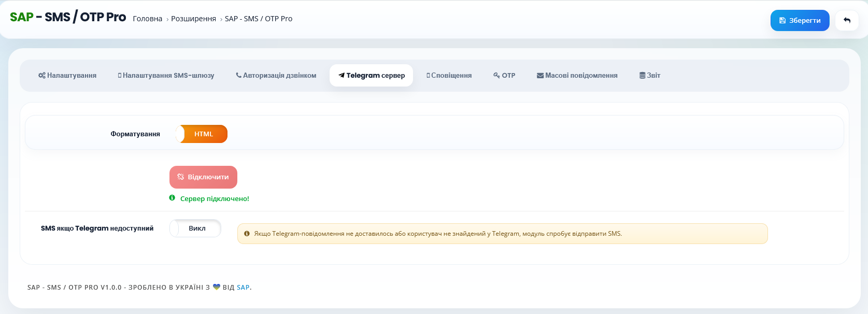Click the database icon on the Звіт tab
The image size is (868, 314).
643,75
